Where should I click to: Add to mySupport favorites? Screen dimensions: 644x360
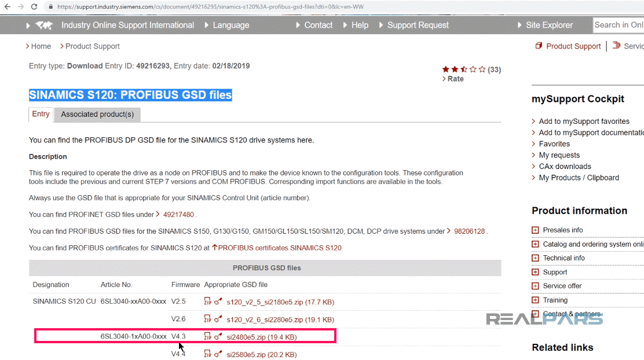[x=584, y=122]
